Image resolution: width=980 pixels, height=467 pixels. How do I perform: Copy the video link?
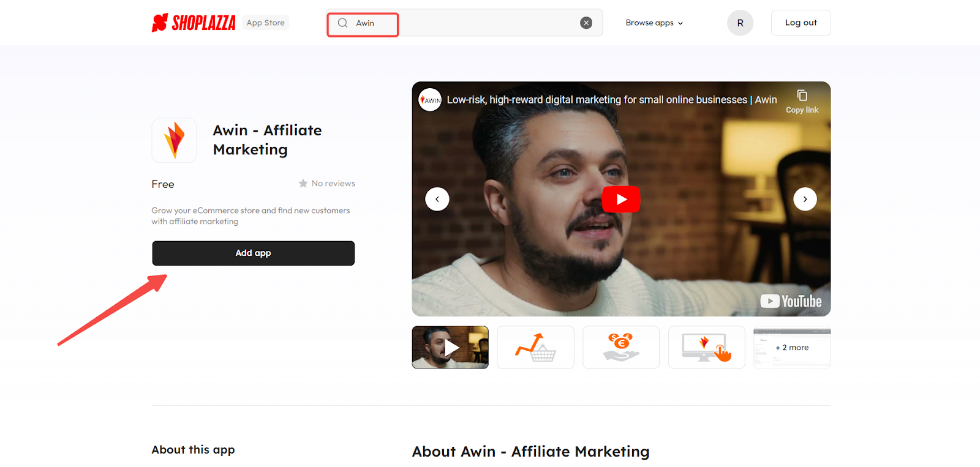click(x=802, y=101)
